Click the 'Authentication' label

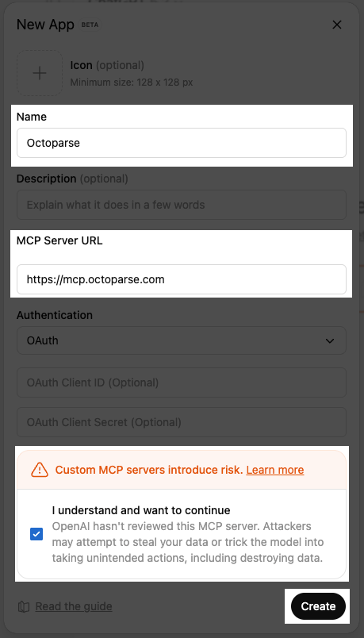pos(55,315)
